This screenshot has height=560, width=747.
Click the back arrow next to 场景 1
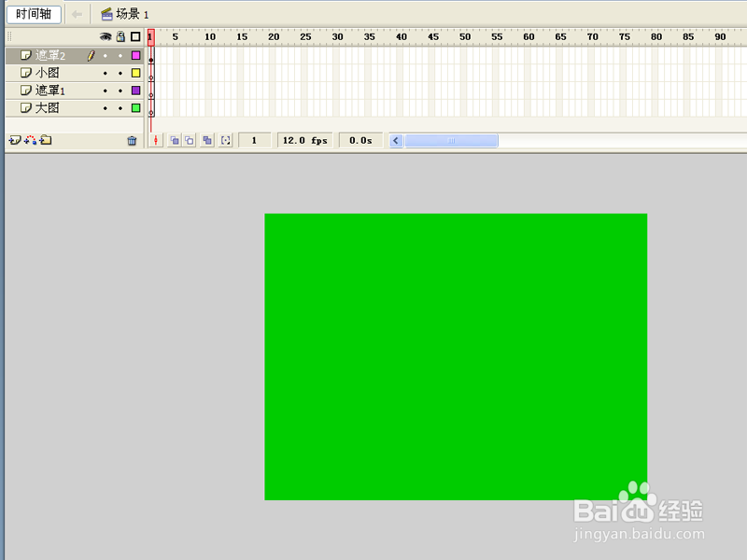[x=77, y=14]
